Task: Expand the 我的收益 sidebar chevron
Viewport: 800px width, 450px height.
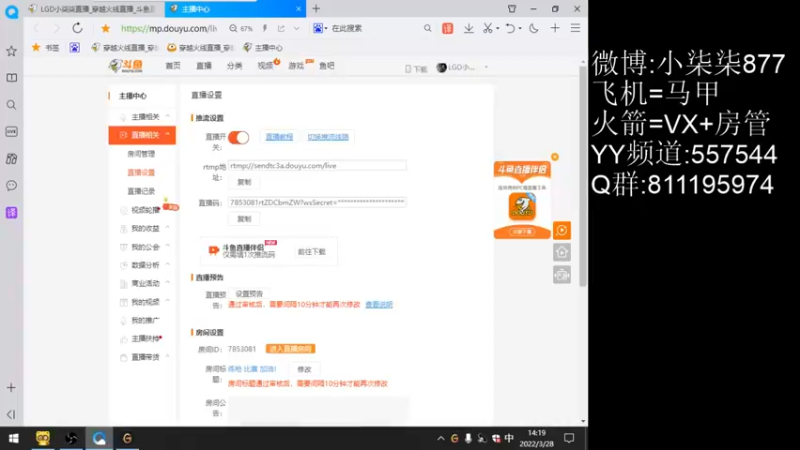Action: coord(167,228)
